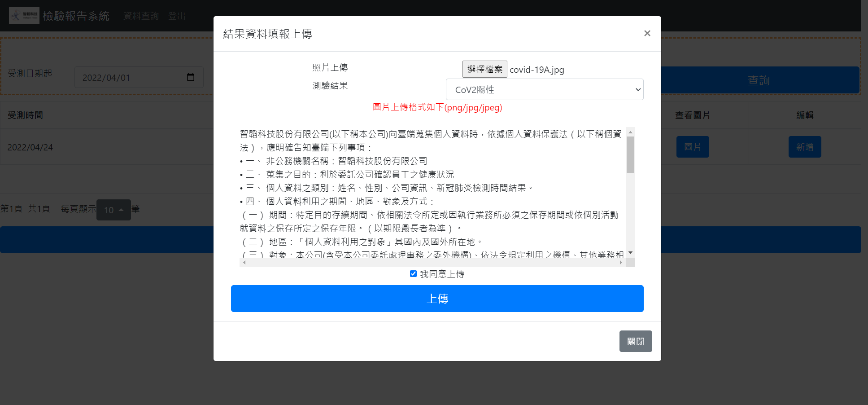
Task: Click the 選擇檔案 file chooser button
Action: [x=484, y=69]
